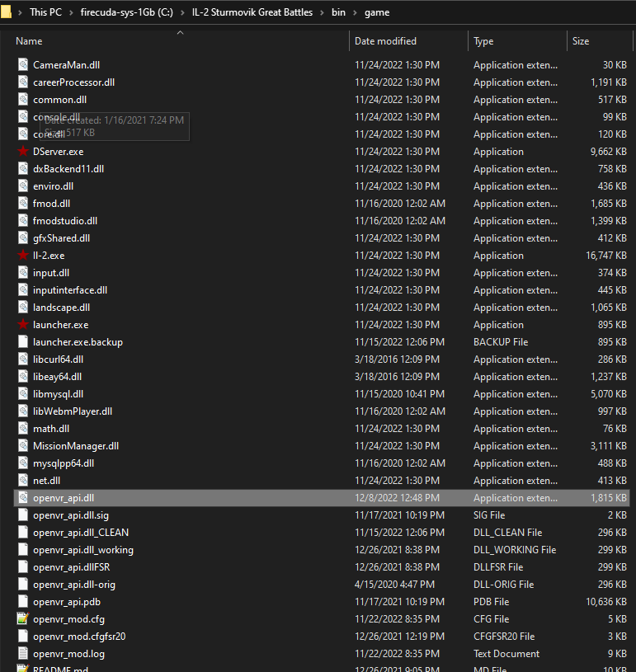Screen dimensions: 636x672
Task: Select the CameraMan.dll gear file icon
Action: tap(23, 64)
